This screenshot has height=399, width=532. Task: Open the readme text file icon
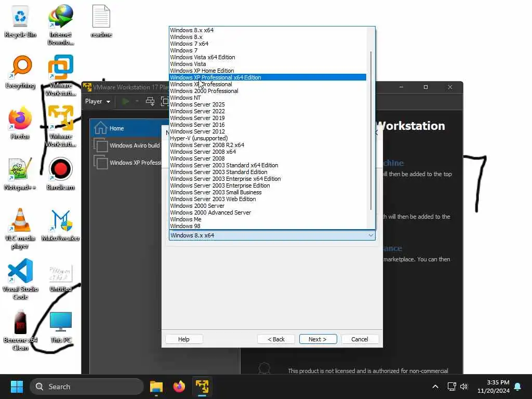tap(101, 22)
